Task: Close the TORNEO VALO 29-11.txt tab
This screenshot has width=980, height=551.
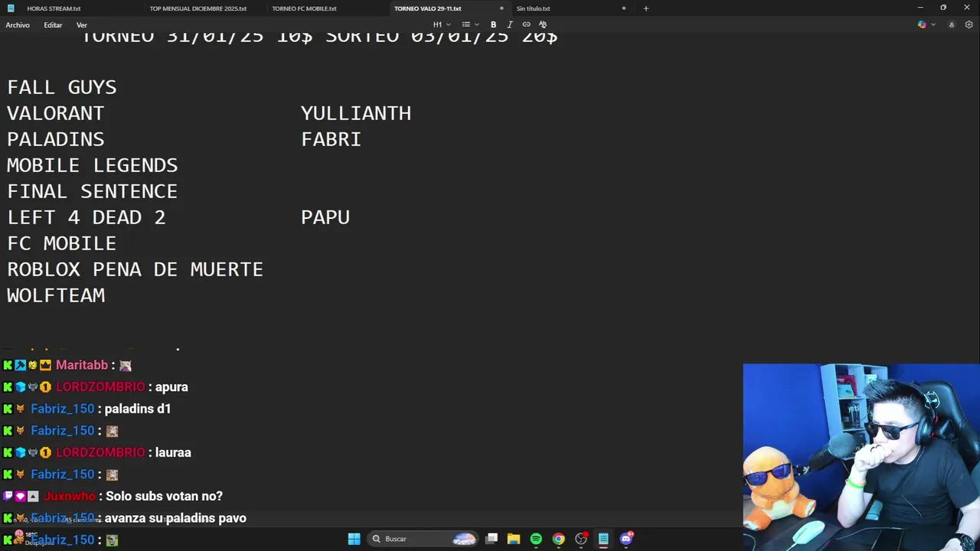Action: tap(501, 8)
